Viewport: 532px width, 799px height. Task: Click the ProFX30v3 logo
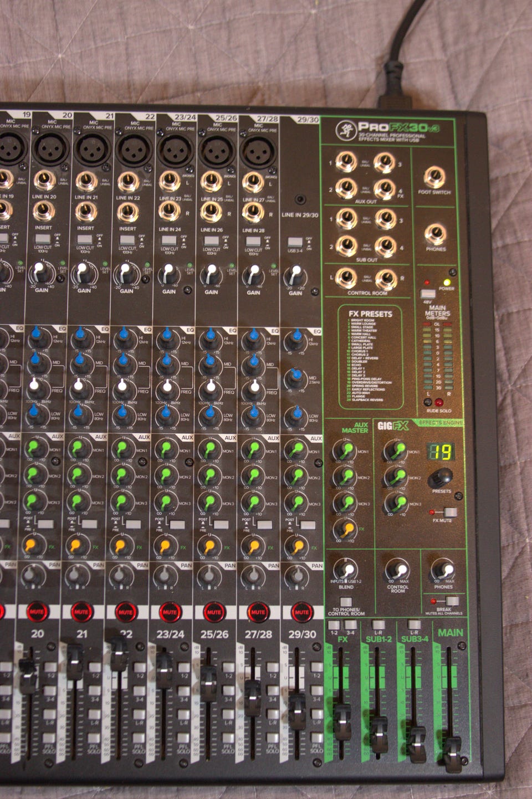click(388, 131)
